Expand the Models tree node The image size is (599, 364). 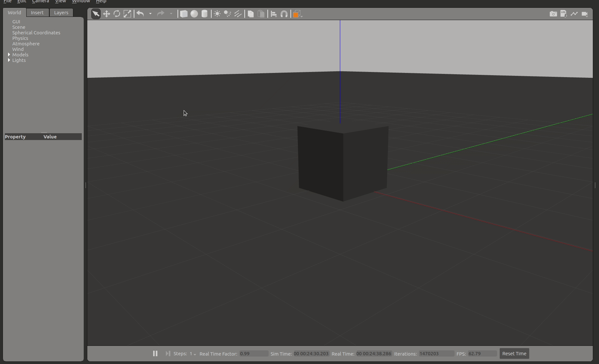[9, 54]
